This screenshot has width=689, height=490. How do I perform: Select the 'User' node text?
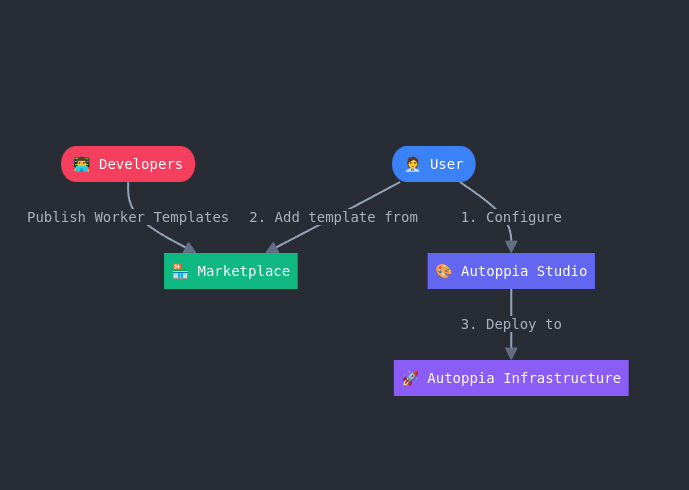click(446, 164)
